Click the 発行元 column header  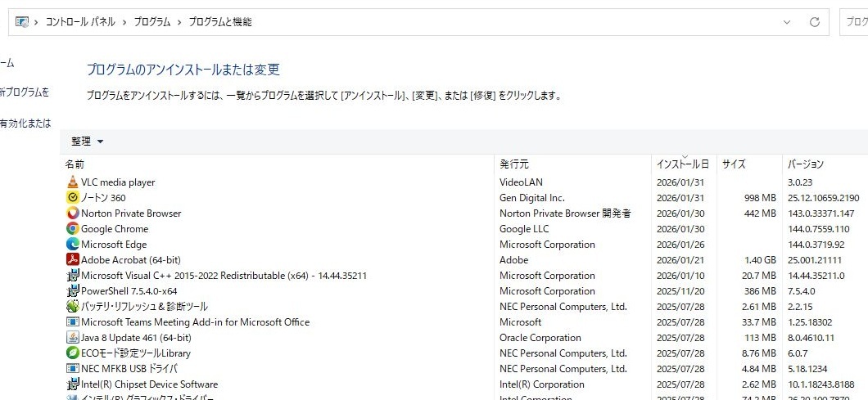coord(514,164)
